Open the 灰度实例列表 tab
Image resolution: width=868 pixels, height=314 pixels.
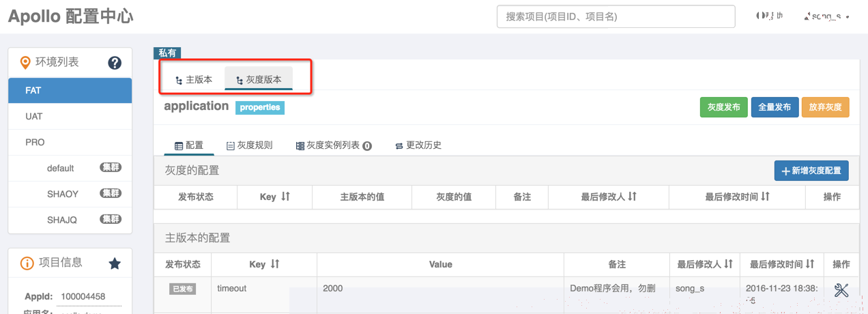[x=334, y=145]
